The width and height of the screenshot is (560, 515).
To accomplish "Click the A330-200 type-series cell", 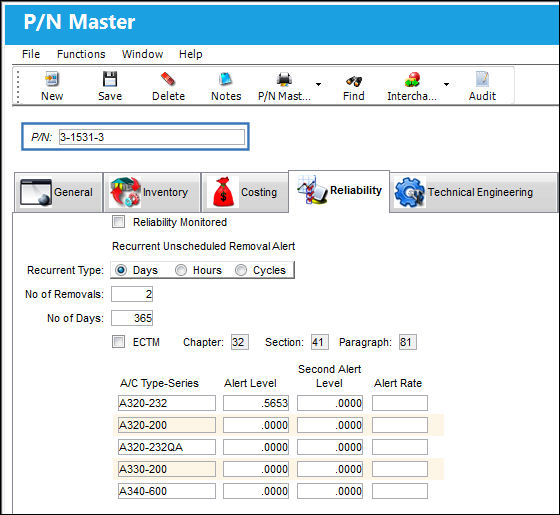I will coord(167,469).
